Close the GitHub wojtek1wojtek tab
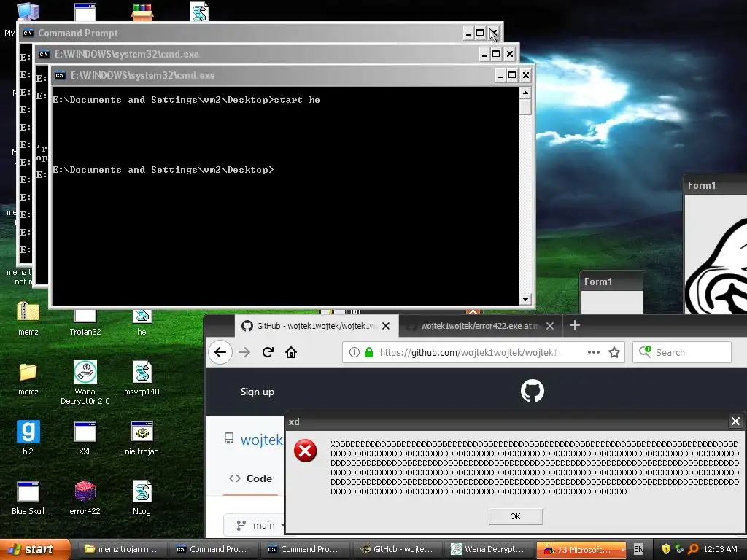 386,326
